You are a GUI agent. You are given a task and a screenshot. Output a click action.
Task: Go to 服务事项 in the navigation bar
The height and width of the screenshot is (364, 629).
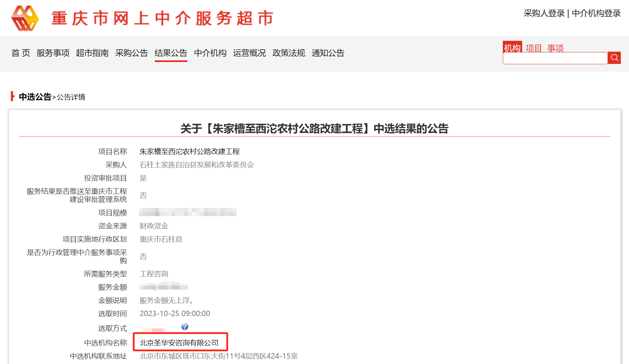click(x=53, y=53)
